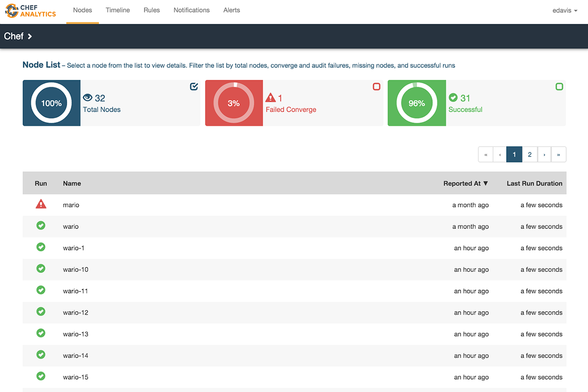Click the 96% successful progress ring
Screen dimensions: 588x392
(x=416, y=103)
